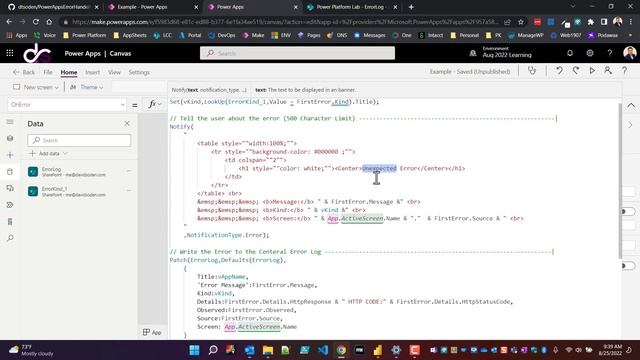640x360 pixels.
Task: Open the Data sidebar icon
Action: pos(10,172)
